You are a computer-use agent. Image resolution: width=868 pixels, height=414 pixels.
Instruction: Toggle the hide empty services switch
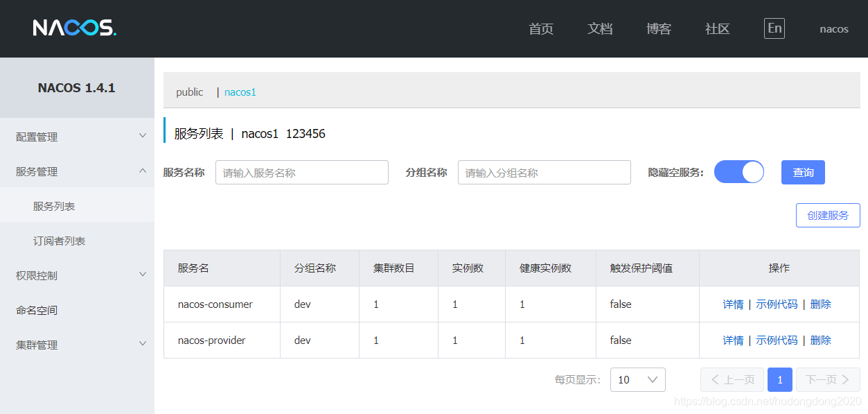(739, 172)
